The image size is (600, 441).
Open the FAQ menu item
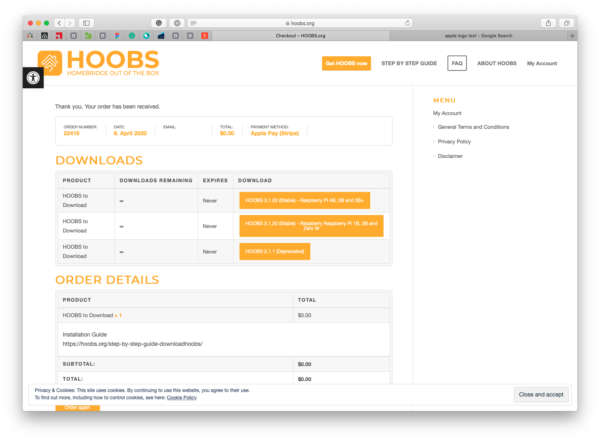[457, 63]
